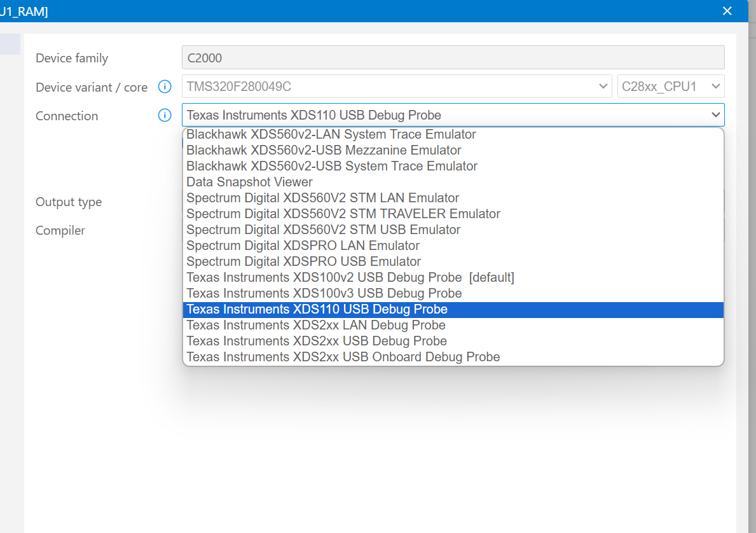This screenshot has width=756, height=533.
Task: Select XDS2xx USB Onboard Debug Probe
Action: 453,357
